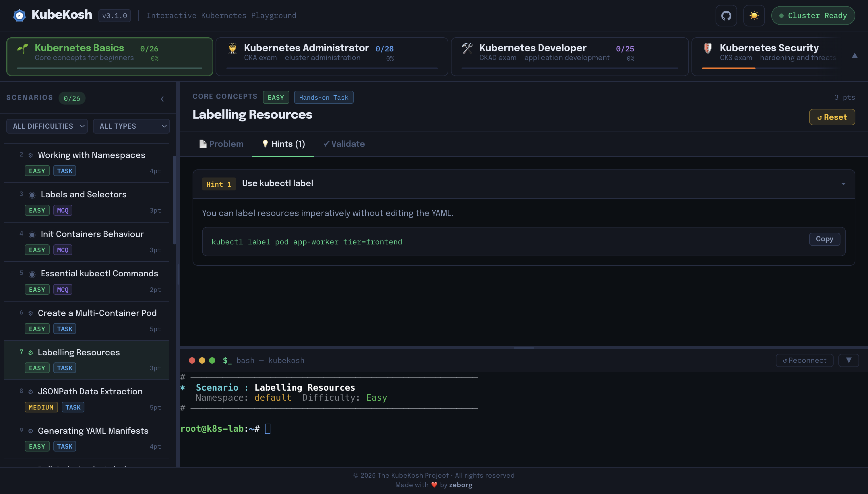Reset the scenario with the Reset button
The image size is (868, 494).
pyautogui.click(x=832, y=117)
